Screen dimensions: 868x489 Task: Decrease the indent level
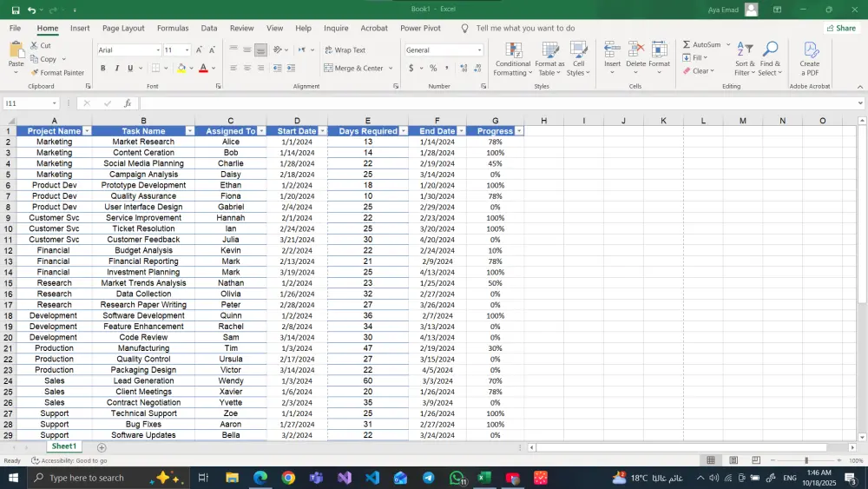277,68
